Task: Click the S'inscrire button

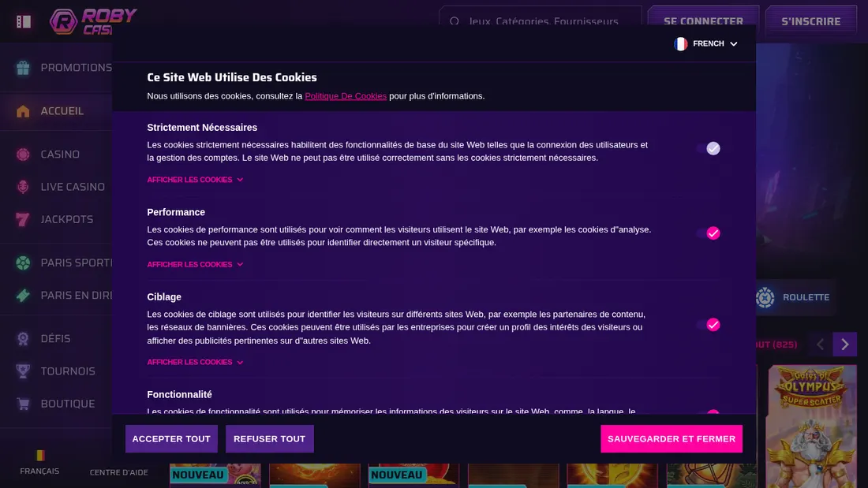Action: coord(811,21)
